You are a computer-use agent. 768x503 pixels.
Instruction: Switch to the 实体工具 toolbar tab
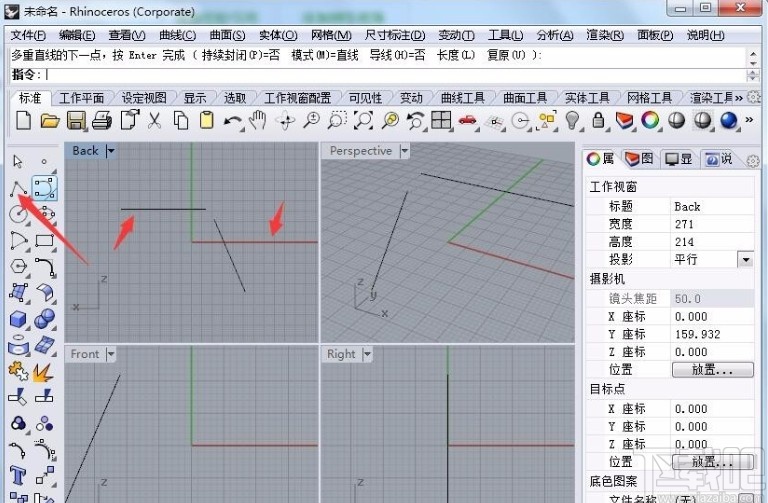[587, 98]
